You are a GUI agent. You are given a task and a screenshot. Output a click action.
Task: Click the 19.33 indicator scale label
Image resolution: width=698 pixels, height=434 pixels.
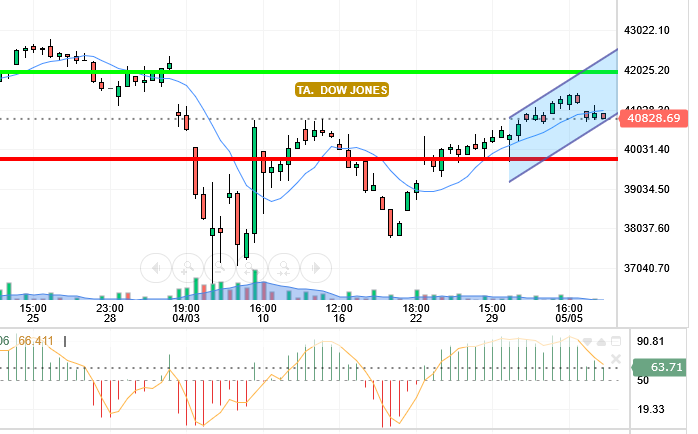[x=650, y=409]
